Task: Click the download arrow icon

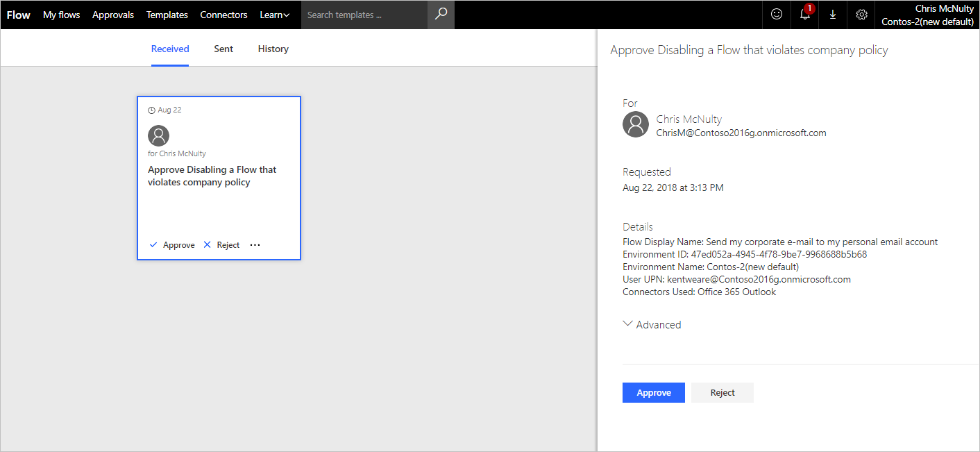Action: [833, 15]
